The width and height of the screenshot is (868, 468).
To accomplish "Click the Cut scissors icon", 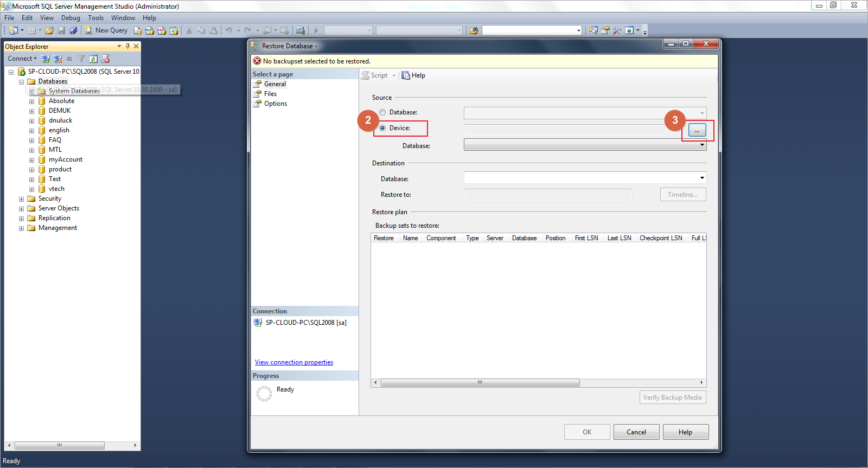I will tap(189, 30).
